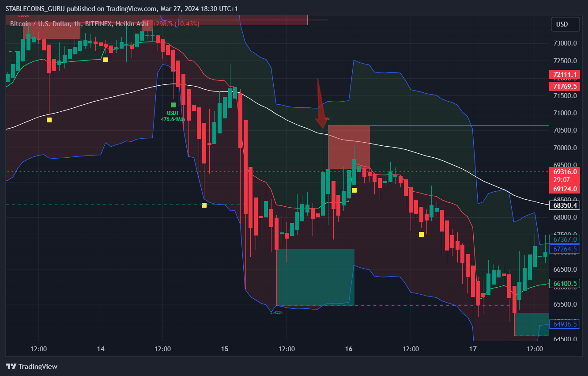Click the green 67367.0 price label
Screen dimensions: 588x376
(x=564, y=239)
